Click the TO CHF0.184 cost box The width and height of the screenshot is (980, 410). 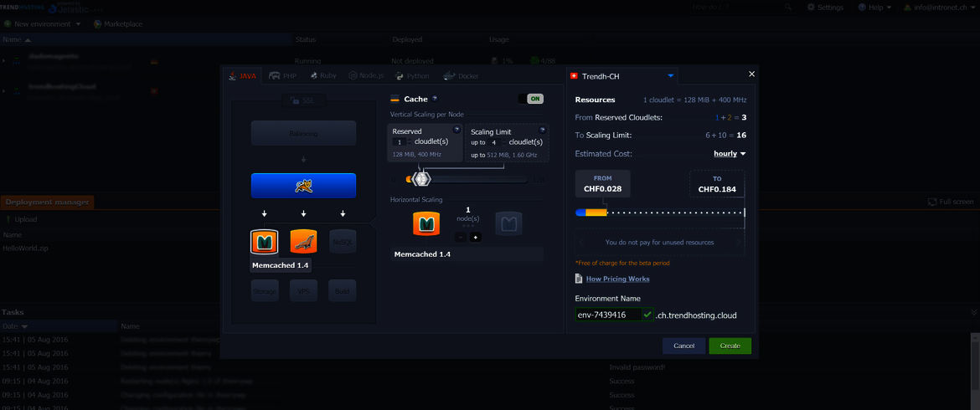pos(717,183)
